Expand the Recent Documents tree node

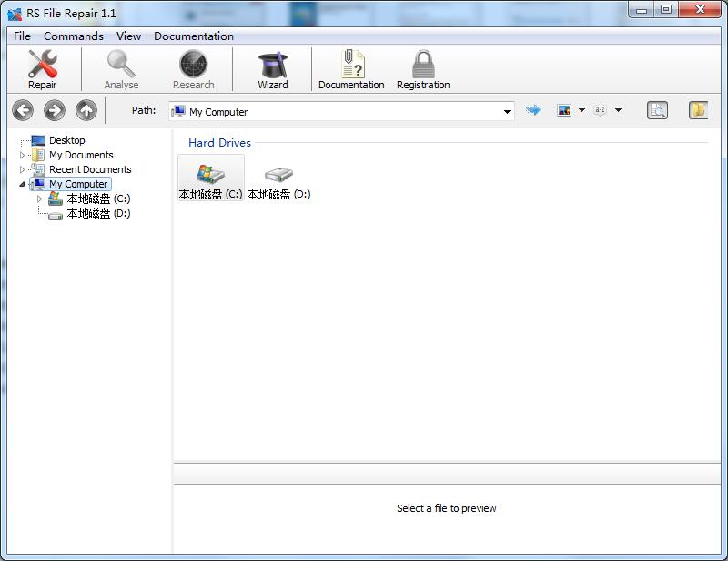click(x=22, y=169)
